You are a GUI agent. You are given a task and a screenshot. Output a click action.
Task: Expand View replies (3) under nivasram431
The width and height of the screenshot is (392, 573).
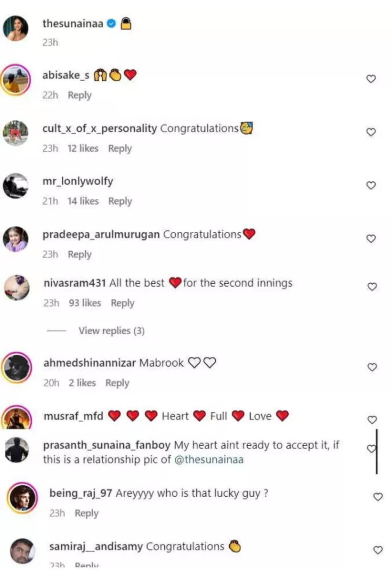coord(111,331)
